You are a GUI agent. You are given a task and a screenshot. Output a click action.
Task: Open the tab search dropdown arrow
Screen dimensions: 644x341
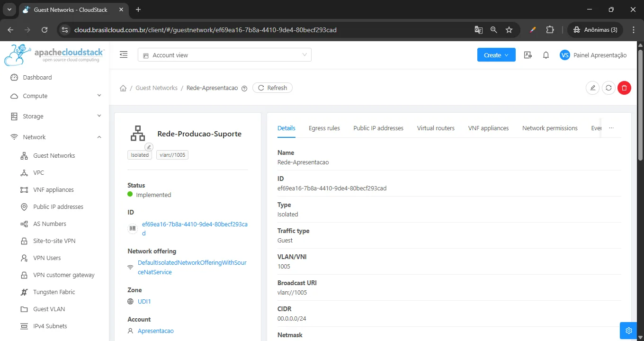coord(9,9)
